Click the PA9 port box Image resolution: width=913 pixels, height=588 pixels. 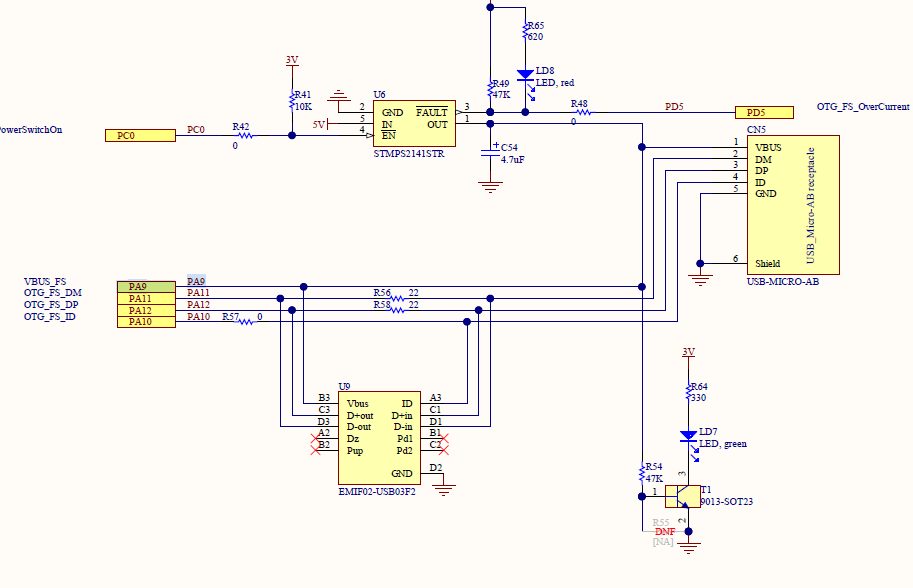tap(146, 287)
